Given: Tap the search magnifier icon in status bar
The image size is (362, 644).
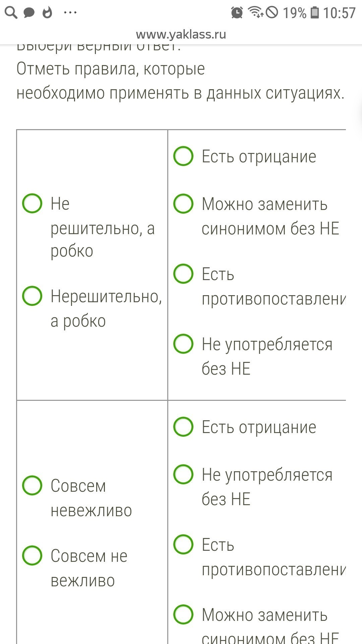Looking at the screenshot, I should 11,13.
